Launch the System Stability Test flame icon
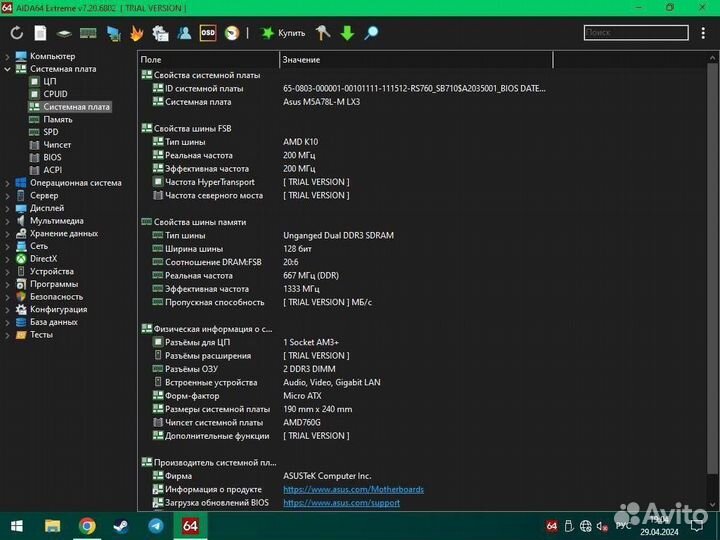Image resolution: width=720 pixels, height=540 pixels. tap(137, 33)
